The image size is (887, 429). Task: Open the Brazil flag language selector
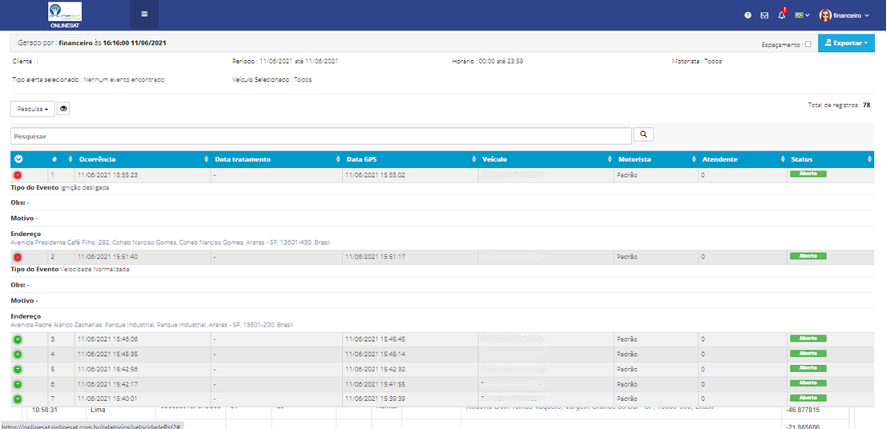(x=801, y=15)
